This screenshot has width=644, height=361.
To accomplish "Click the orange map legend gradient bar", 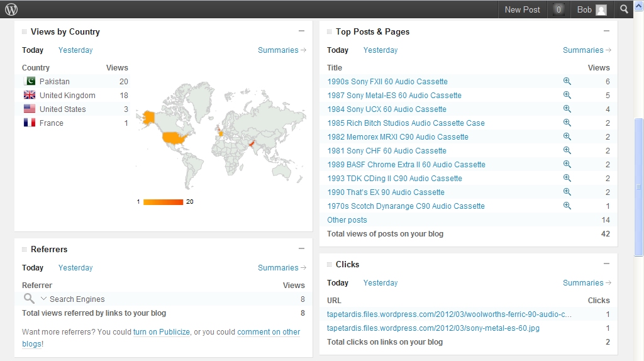I will [x=163, y=202].
